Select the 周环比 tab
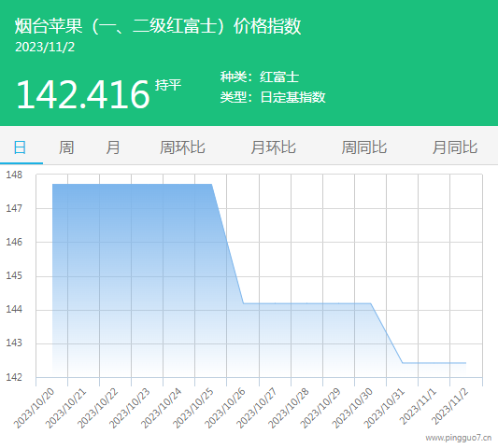498x448 pixels. [182, 147]
